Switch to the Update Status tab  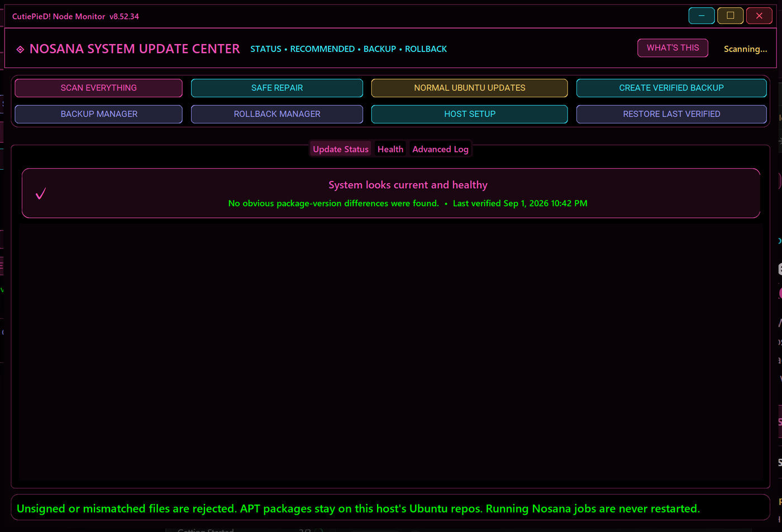pos(341,149)
